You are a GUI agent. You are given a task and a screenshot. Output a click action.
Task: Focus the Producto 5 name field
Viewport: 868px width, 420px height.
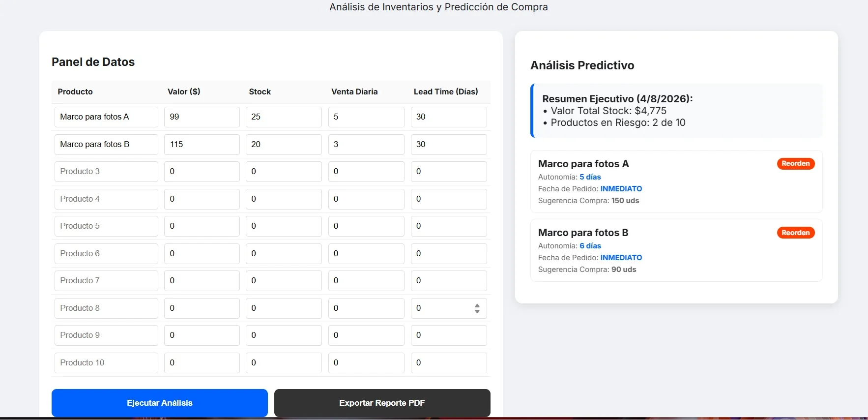106,226
